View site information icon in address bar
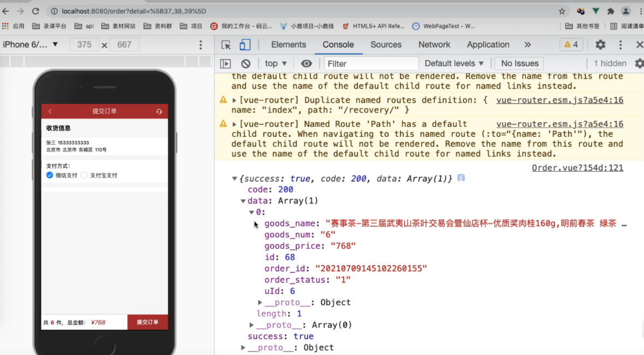Viewport: 644px width, 355px height. pyautogui.click(x=54, y=11)
